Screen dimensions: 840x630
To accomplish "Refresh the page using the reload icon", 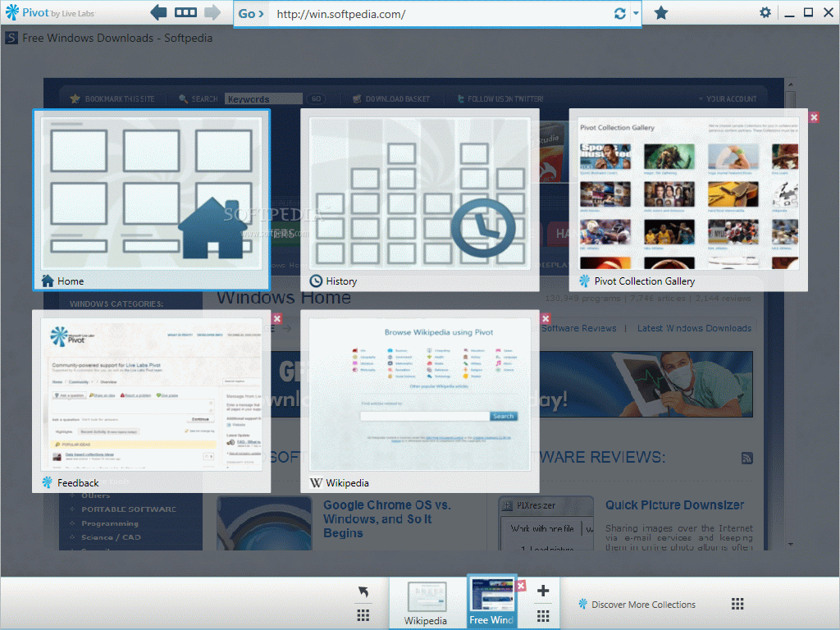I will [620, 13].
